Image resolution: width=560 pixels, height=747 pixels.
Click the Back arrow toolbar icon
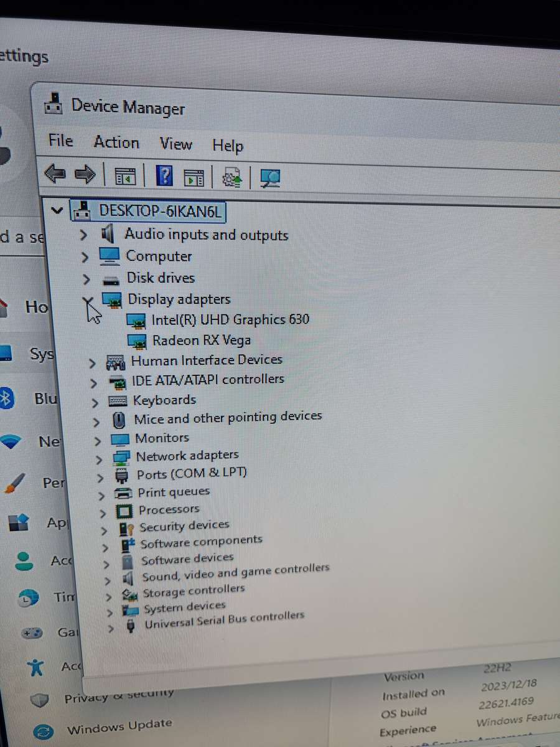[x=55, y=175]
